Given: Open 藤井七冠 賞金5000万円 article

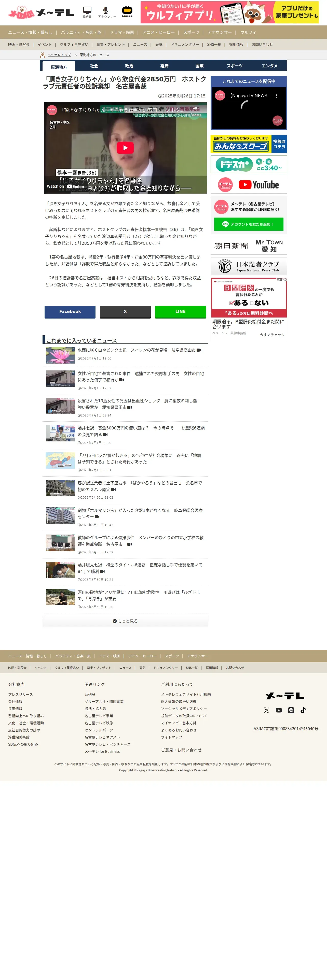Looking at the screenshot, I should point(141,431).
